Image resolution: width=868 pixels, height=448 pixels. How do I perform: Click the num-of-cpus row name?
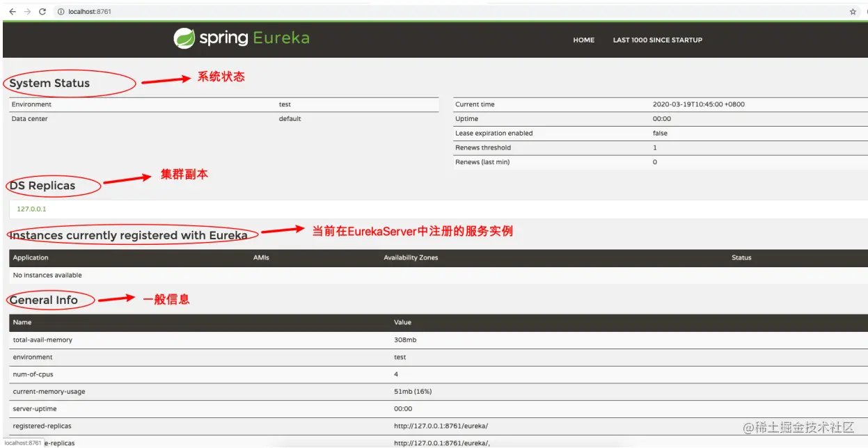pos(33,374)
